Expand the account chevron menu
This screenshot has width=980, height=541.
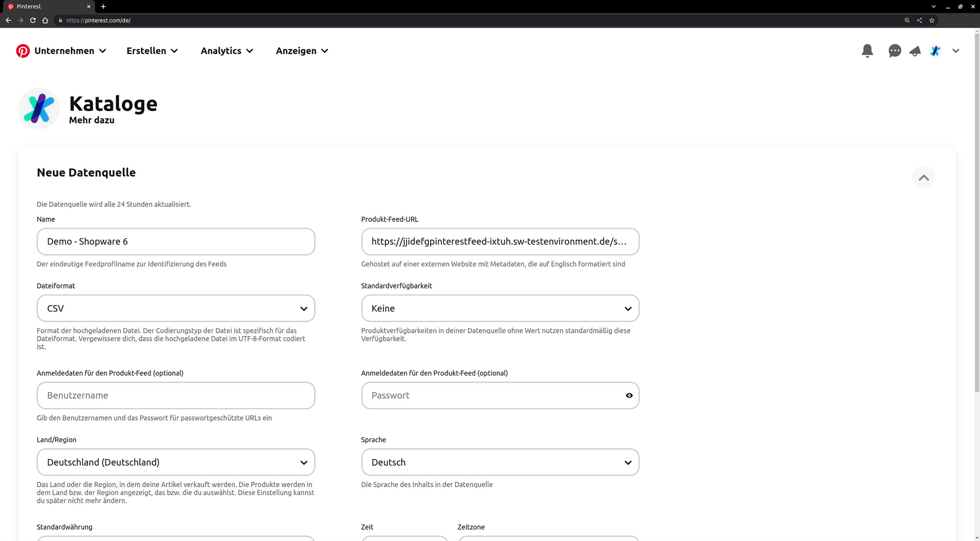(x=956, y=51)
